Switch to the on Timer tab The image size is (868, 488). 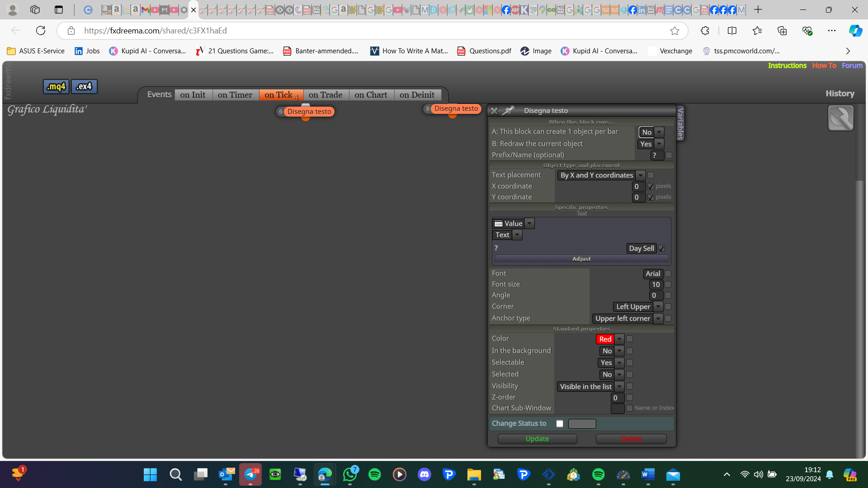coord(235,94)
